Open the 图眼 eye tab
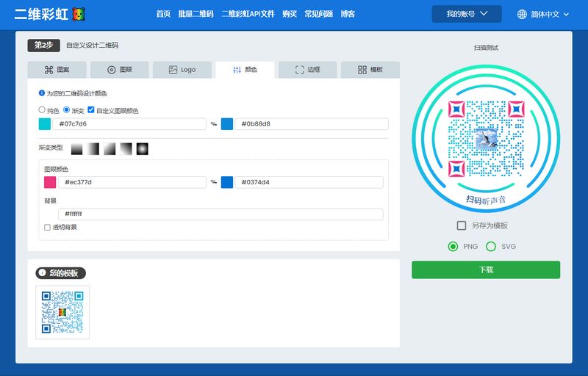The height and width of the screenshot is (376, 588). point(120,70)
